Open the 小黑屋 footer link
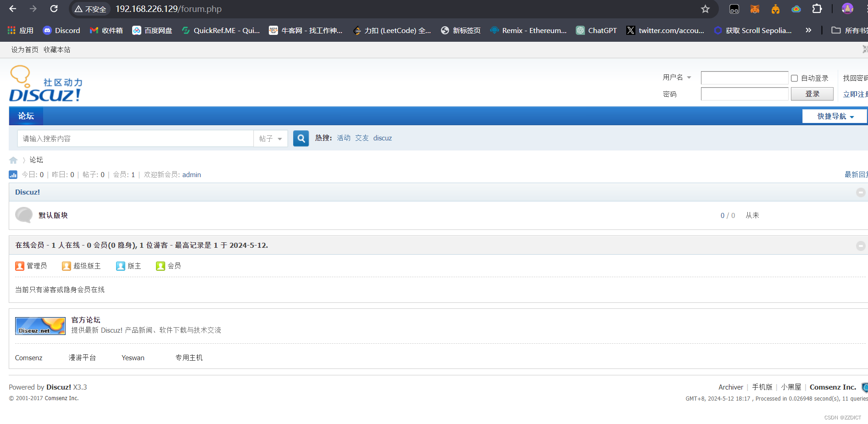This screenshot has height=424, width=868. pos(791,387)
